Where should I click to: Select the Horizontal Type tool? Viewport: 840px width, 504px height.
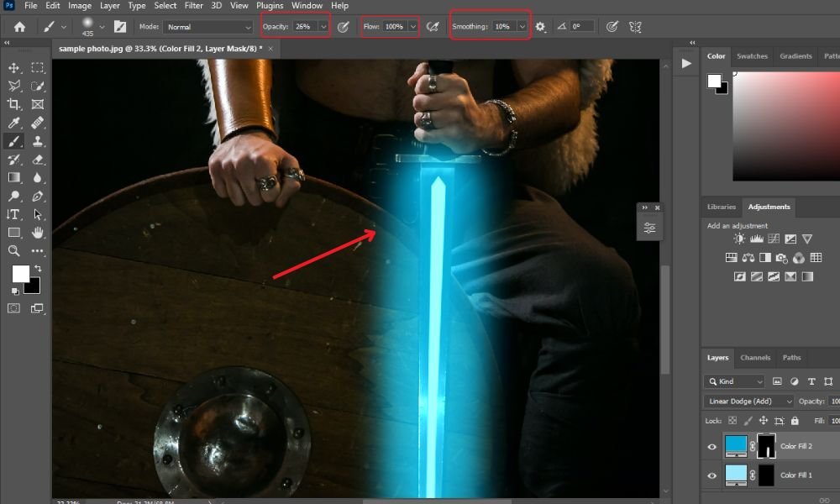(14, 214)
